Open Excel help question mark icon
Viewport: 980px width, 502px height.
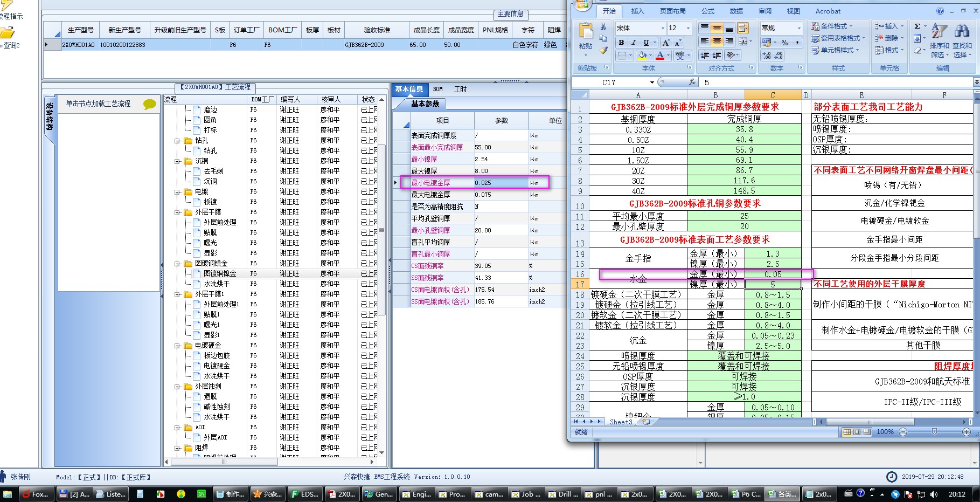940,11
